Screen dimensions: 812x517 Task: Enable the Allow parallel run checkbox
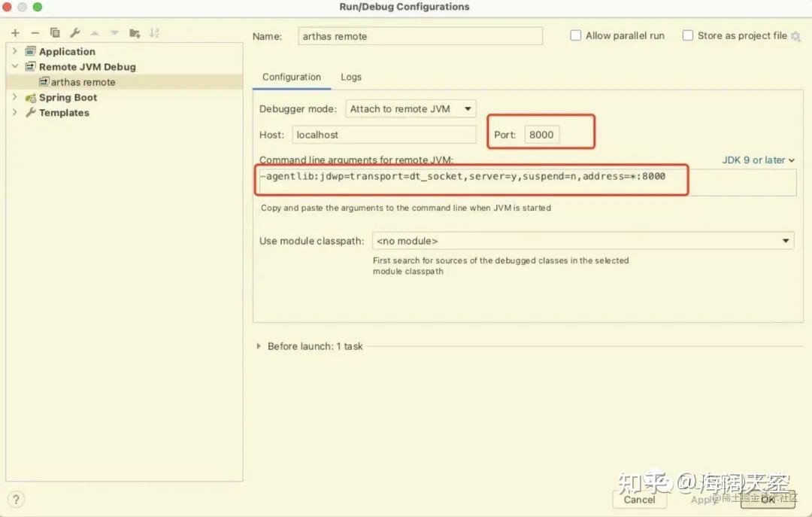576,35
